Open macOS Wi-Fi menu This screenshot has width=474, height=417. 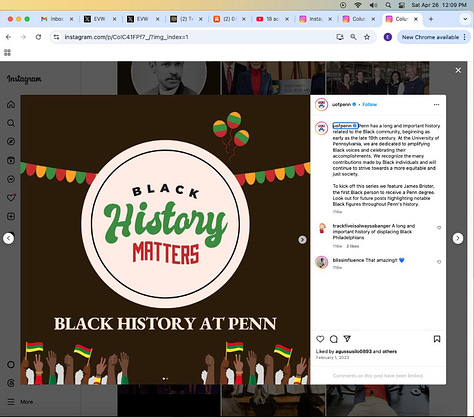[x=358, y=5]
